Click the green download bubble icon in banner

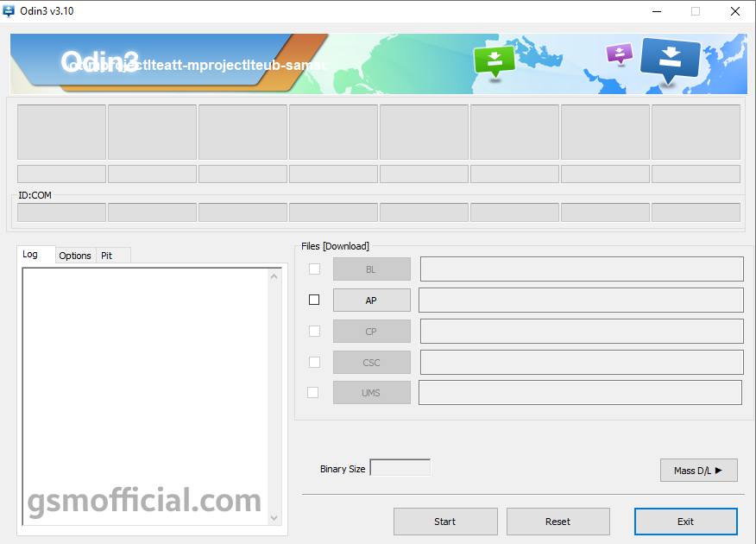[495, 61]
